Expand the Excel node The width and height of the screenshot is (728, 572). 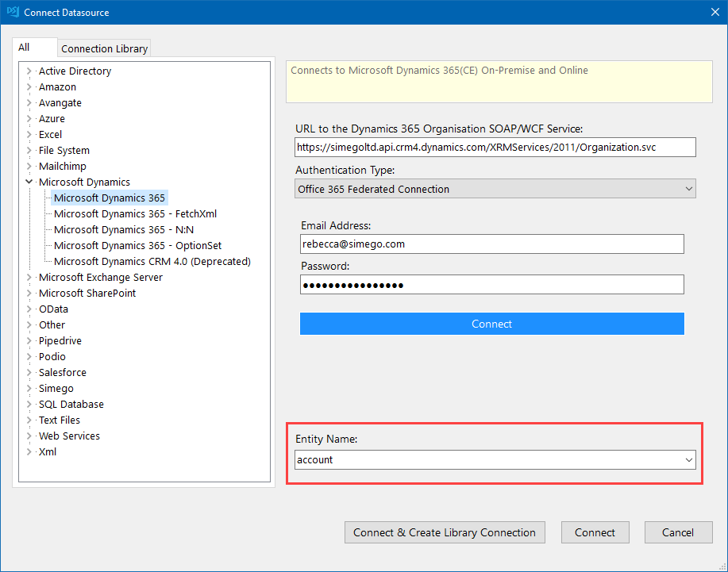coord(29,135)
